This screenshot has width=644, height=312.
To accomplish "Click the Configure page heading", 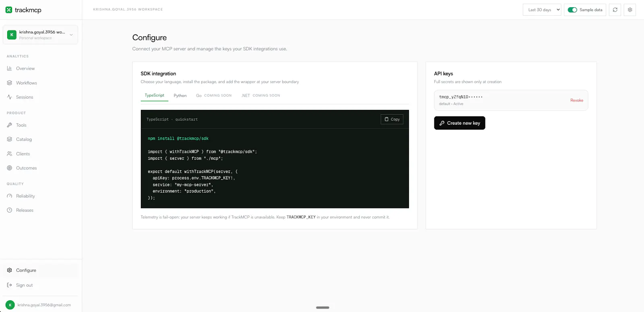I will 149,37.
